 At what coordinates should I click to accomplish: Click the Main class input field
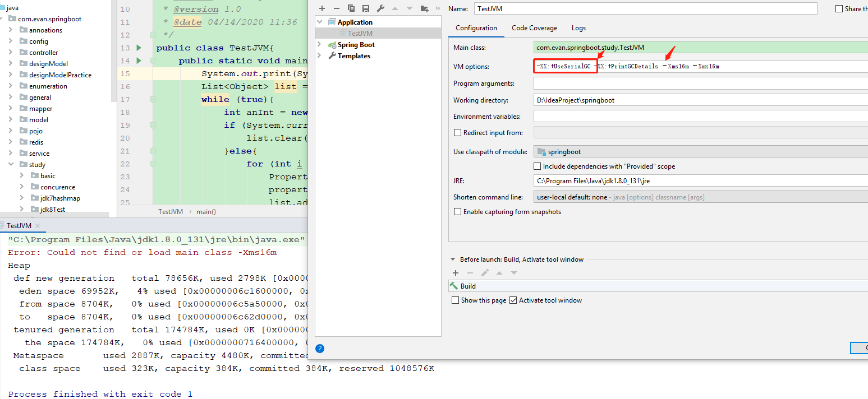[x=701, y=48]
